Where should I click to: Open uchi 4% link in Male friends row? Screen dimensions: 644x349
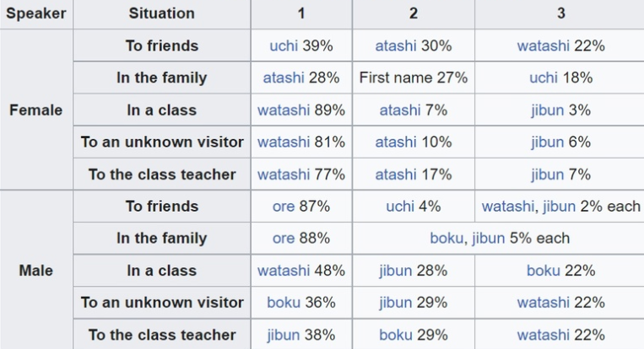399,207
